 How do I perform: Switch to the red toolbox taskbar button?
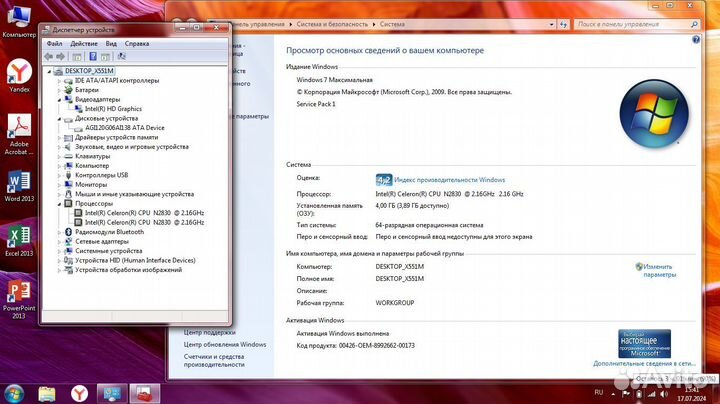[x=145, y=393]
